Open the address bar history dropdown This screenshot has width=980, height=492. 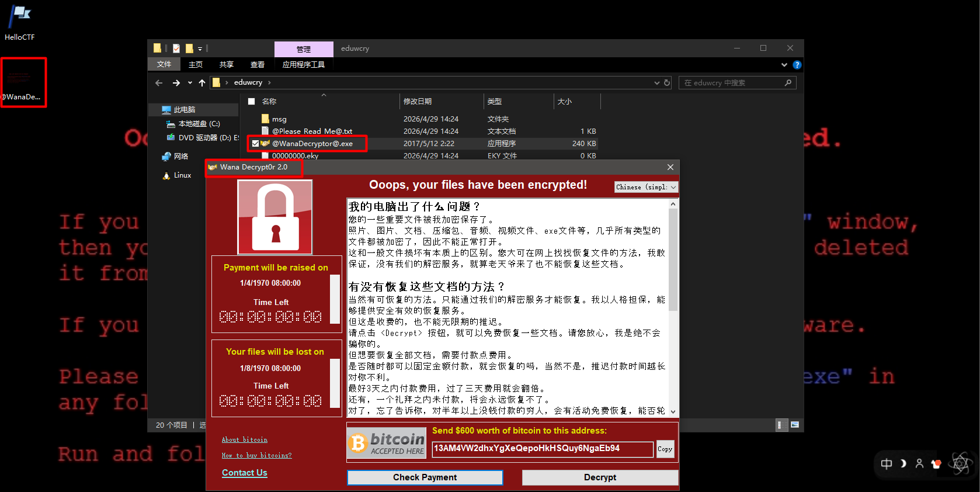tap(657, 83)
